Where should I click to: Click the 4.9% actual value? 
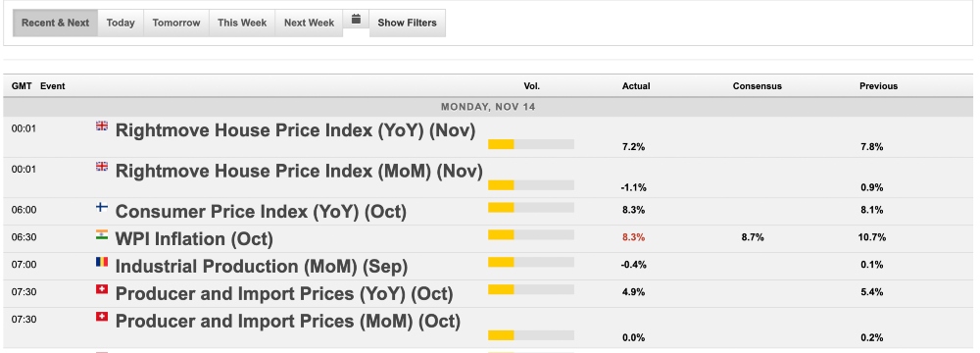point(633,292)
